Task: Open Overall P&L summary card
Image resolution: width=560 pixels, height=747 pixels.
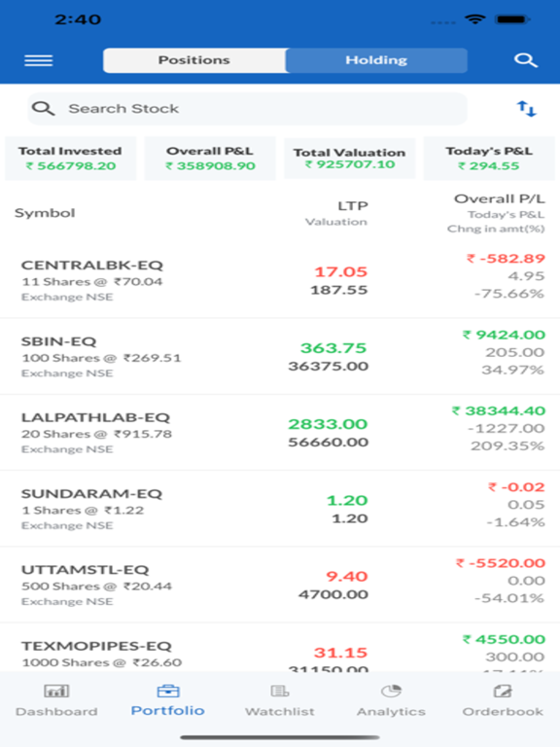Action: pos(210,159)
